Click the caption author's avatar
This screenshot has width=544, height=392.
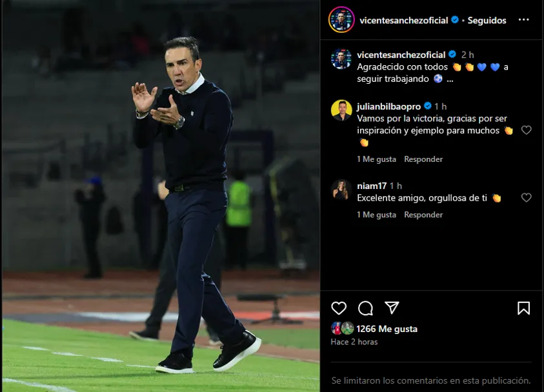point(341,59)
